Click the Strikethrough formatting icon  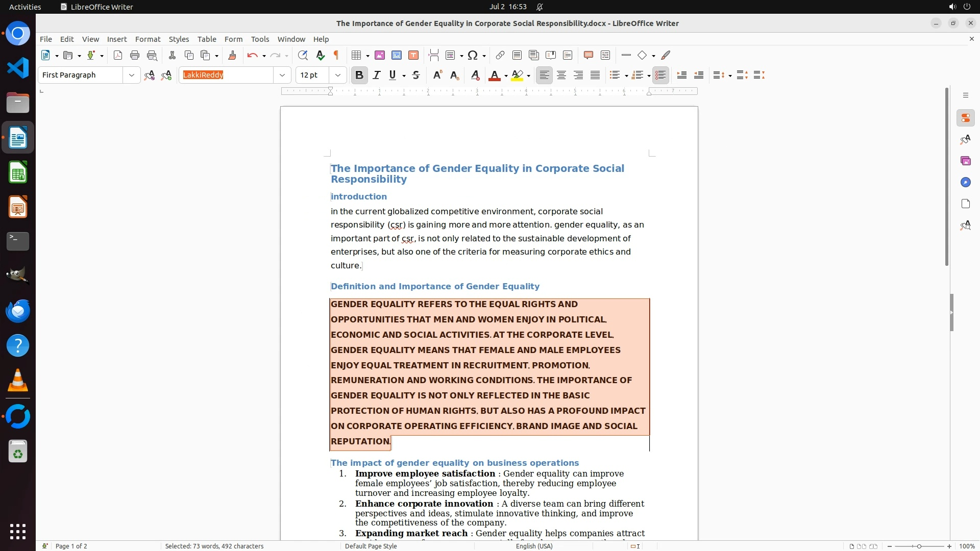[x=416, y=75]
